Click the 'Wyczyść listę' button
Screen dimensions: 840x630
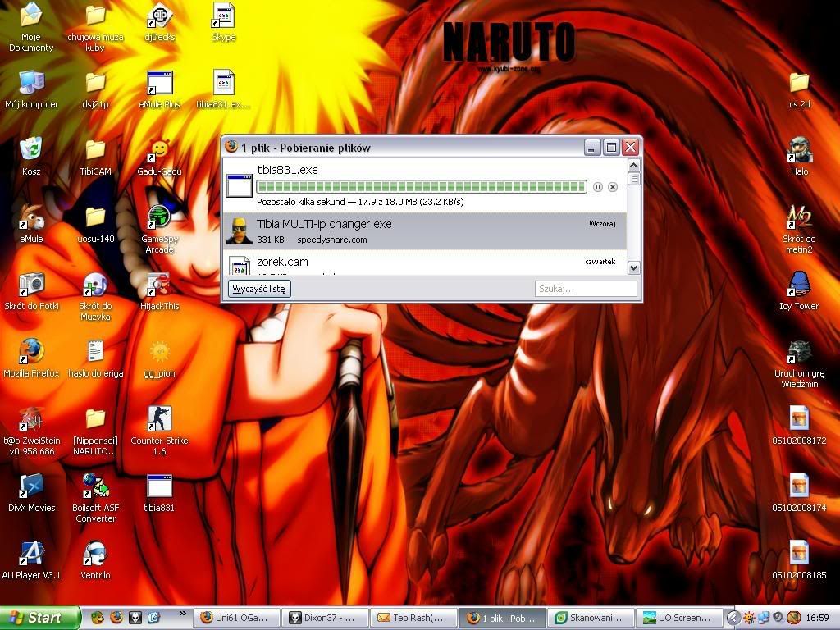click(259, 289)
